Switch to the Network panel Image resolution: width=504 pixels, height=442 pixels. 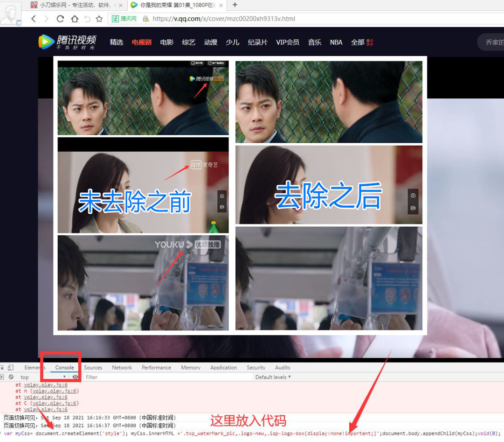point(122,367)
